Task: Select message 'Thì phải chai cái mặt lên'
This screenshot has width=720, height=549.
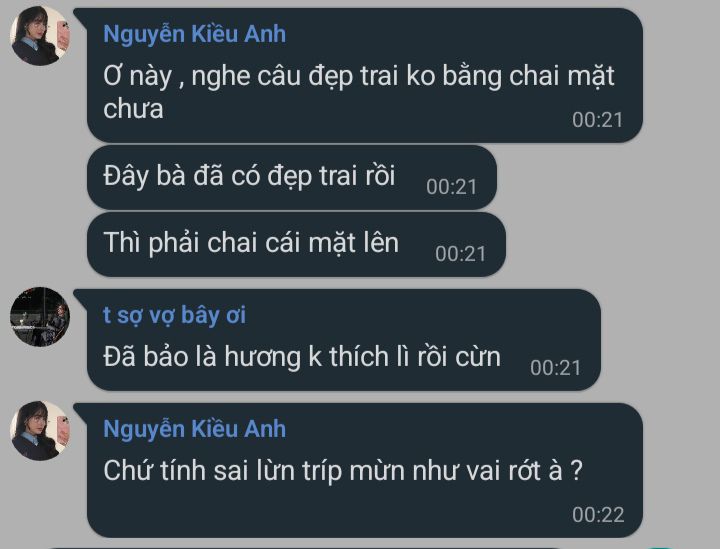Action: point(296,244)
